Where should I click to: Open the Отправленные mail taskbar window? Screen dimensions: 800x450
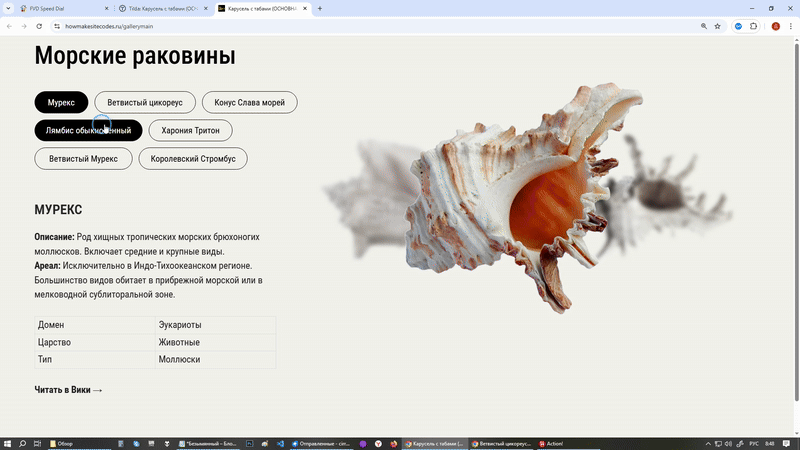(x=321, y=444)
